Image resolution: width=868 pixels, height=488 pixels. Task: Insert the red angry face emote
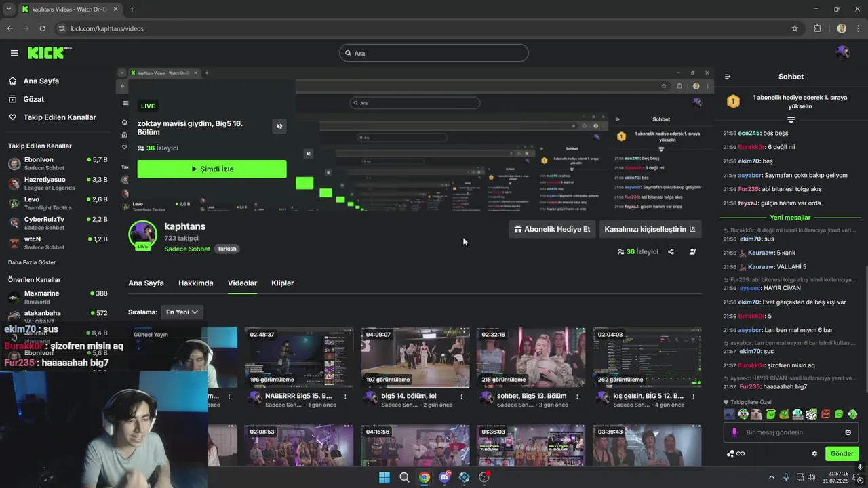click(x=825, y=413)
